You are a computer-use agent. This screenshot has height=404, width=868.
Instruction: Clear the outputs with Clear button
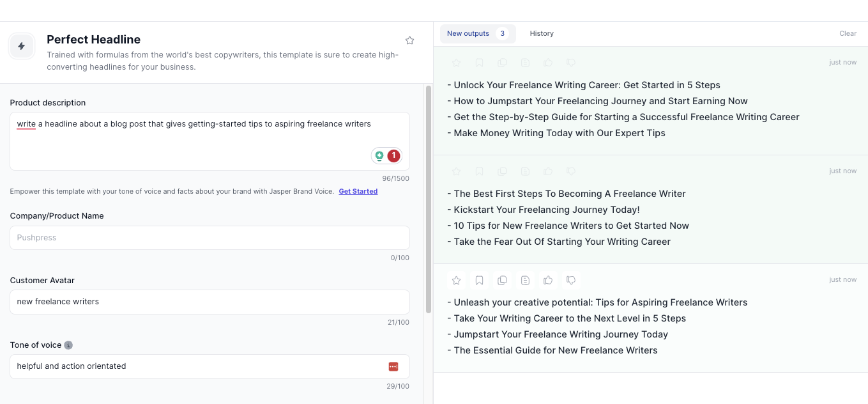click(x=848, y=33)
